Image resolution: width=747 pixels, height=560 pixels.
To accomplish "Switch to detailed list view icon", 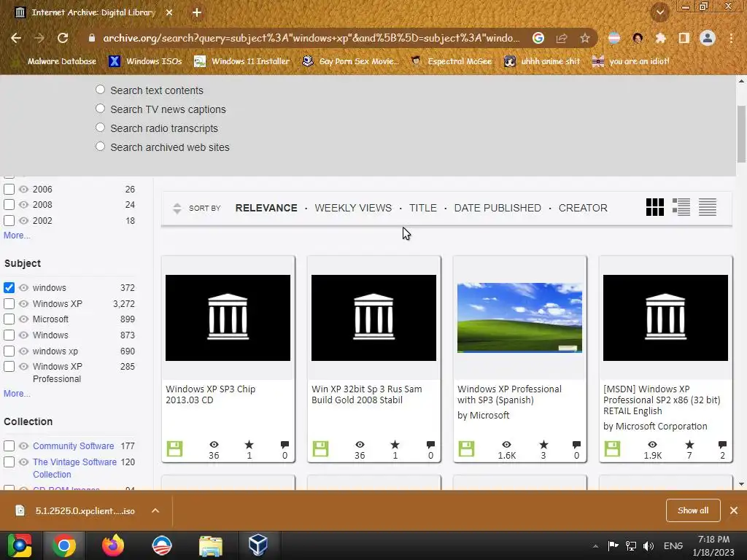I will click(x=681, y=207).
